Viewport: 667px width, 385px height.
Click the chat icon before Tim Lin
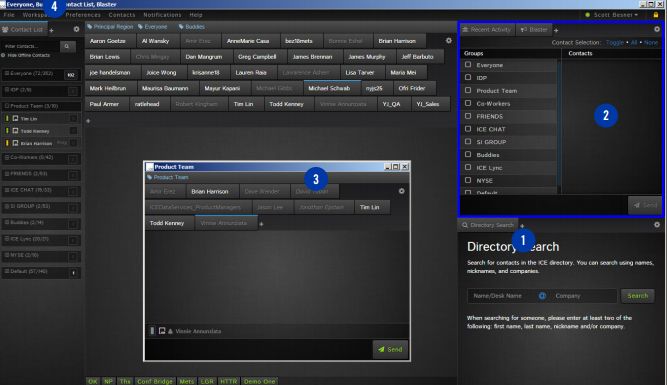(x=15, y=118)
